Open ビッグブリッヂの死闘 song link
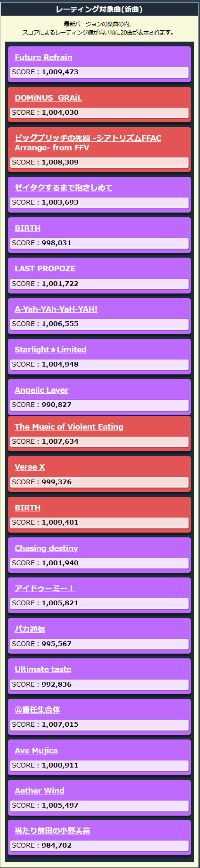This screenshot has width=200, height=868. (x=88, y=138)
